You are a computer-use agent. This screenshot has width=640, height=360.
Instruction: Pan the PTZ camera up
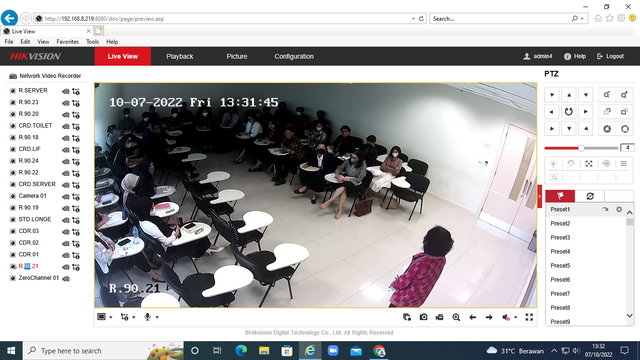click(569, 95)
